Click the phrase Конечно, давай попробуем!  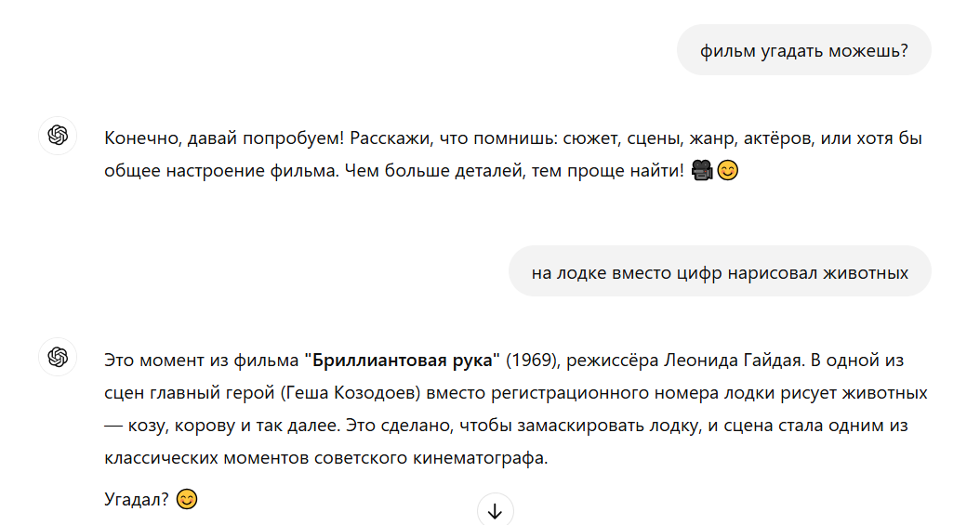click(224, 138)
